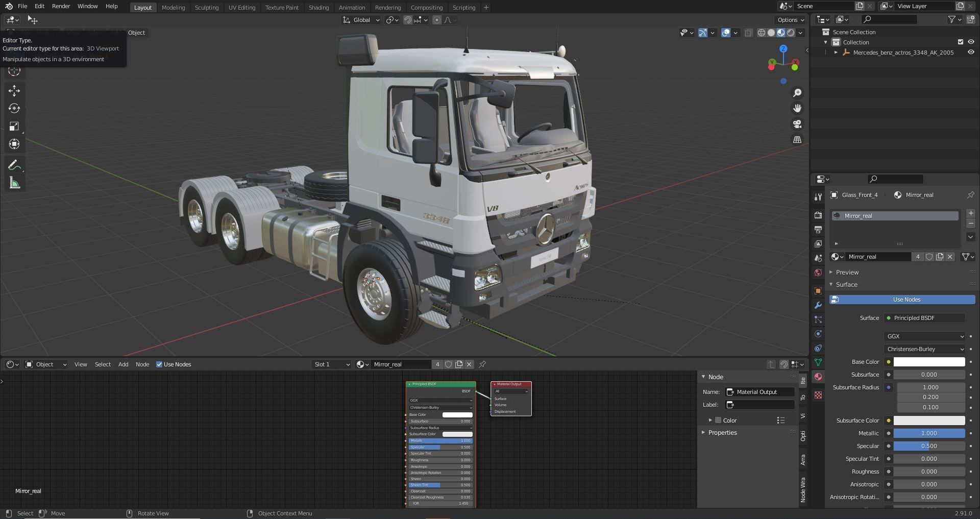Open the Object properties tab
The height and width of the screenshot is (519, 980).
pos(818,291)
